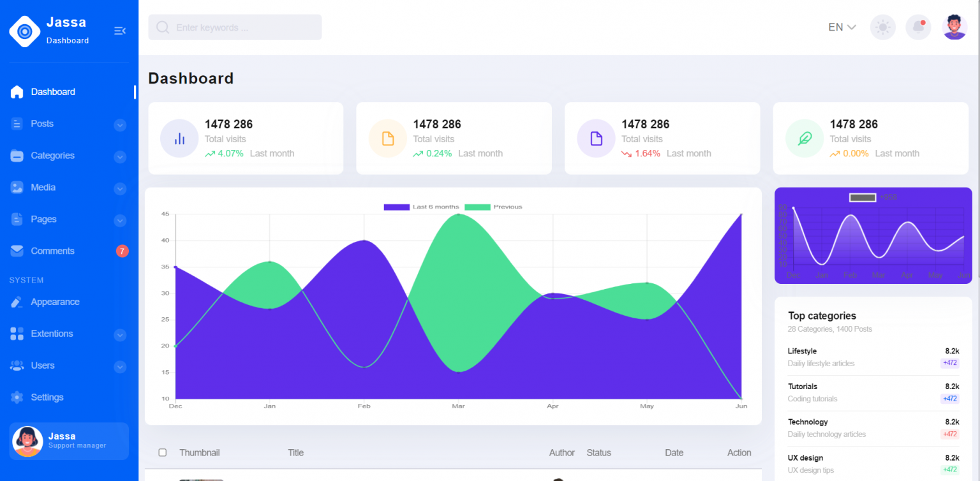Open notifications via the bell icon
Viewport: 980px width, 481px height.
click(918, 27)
